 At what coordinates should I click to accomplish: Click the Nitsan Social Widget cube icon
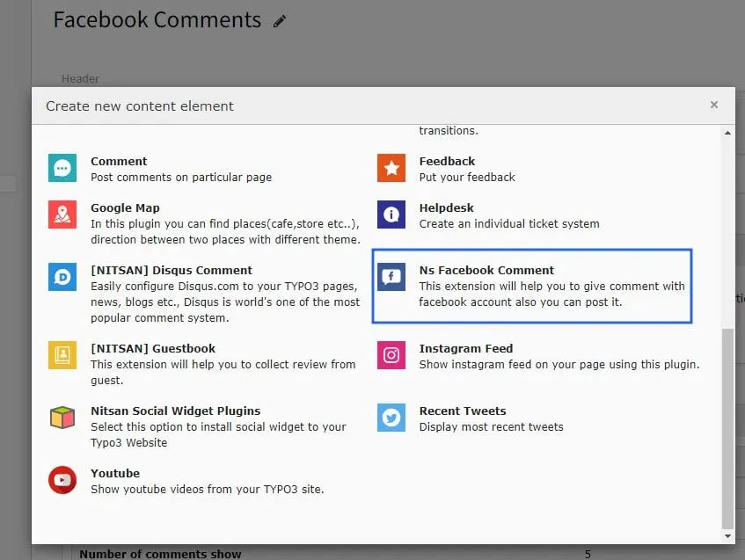(x=62, y=417)
